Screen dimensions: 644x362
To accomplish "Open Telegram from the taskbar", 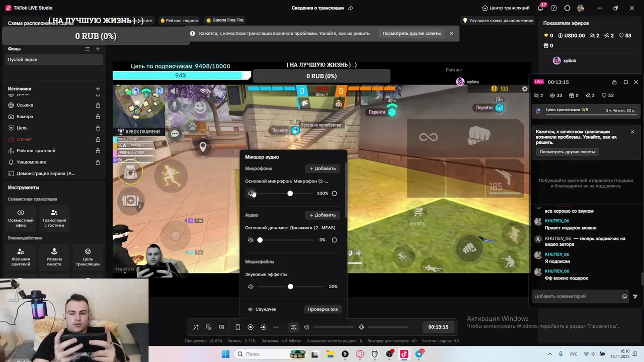I will pyautogui.click(x=419, y=354).
